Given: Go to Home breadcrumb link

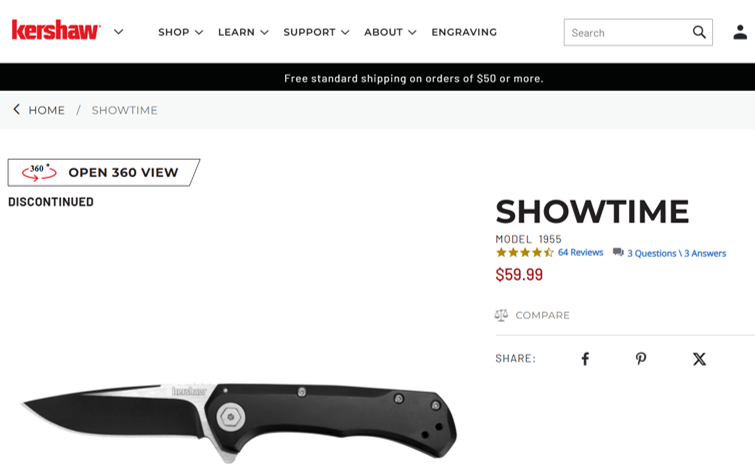Looking at the screenshot, I should 46,110.
